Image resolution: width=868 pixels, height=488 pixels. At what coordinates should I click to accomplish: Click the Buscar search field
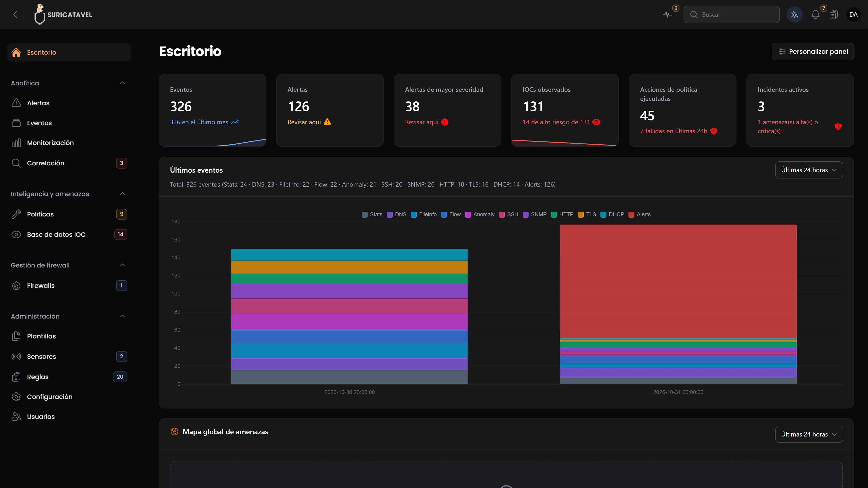pyautogui.click(x=731, y=14)
